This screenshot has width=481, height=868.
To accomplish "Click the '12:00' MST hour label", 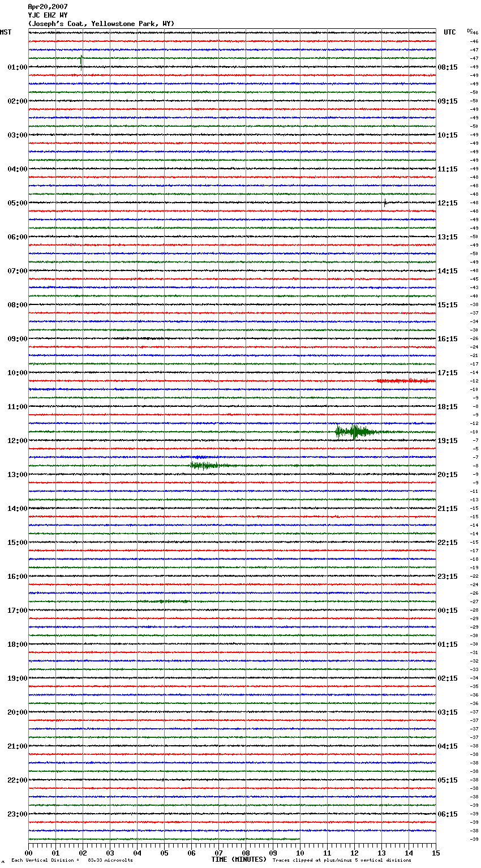I will click(18, 441).
